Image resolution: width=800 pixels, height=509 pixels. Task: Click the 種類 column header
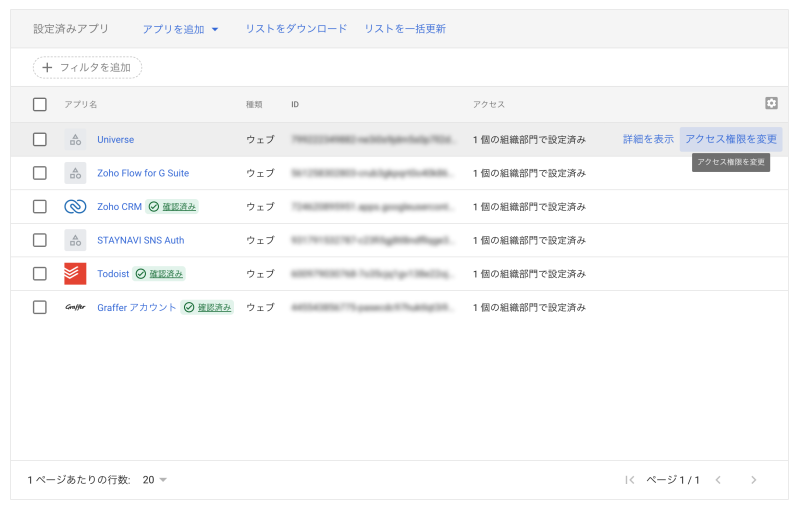254,105
